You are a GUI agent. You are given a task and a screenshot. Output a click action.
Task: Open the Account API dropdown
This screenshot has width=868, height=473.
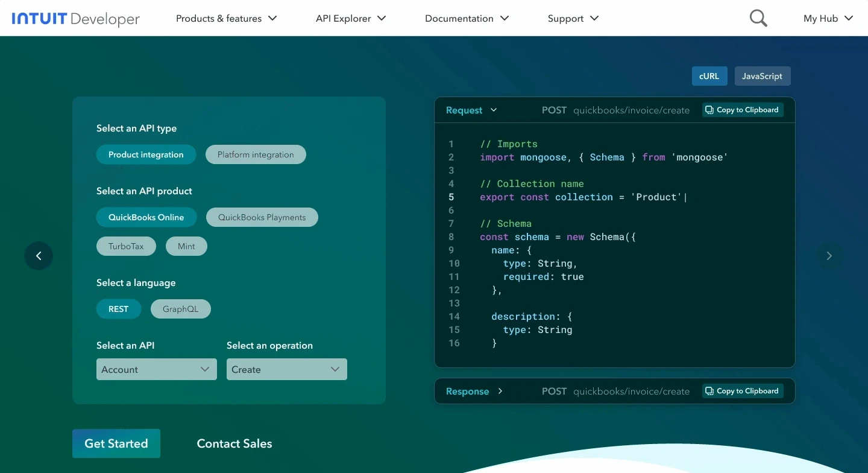157,369
